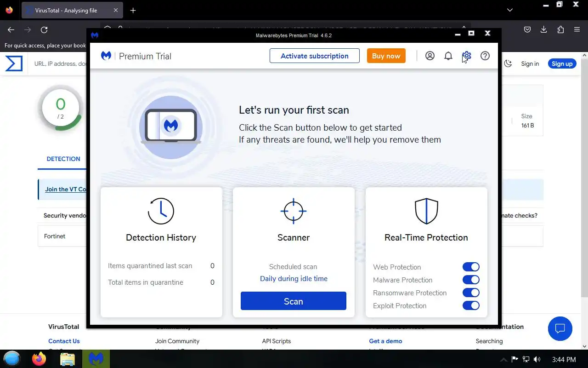Viewport: 588px width, 368px height.
Task: Click the 0 / 2 detection score circle
Action: (x=61, y=108)
